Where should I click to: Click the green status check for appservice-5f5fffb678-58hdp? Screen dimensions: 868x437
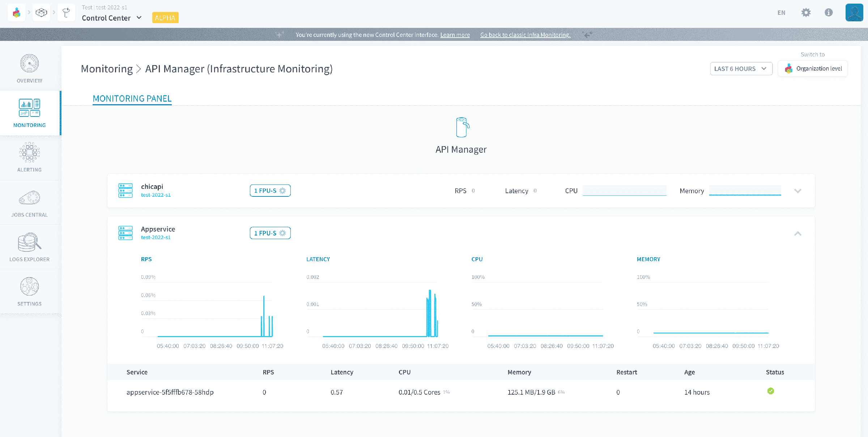(x=771, y=391)
